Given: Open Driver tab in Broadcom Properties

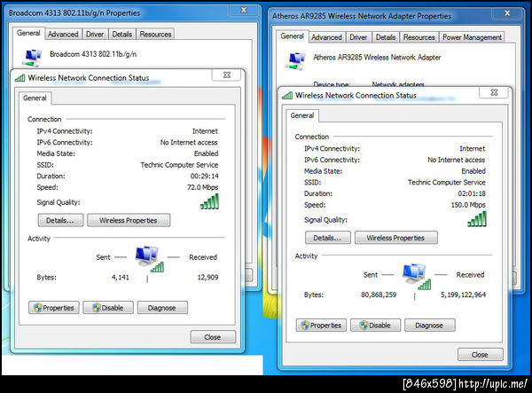Looking at the screenshot, I should (95, 35).
